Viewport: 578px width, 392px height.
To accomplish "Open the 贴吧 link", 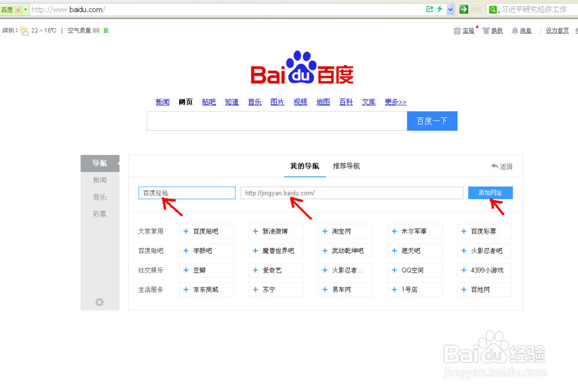I will click(x=209, y=102).
